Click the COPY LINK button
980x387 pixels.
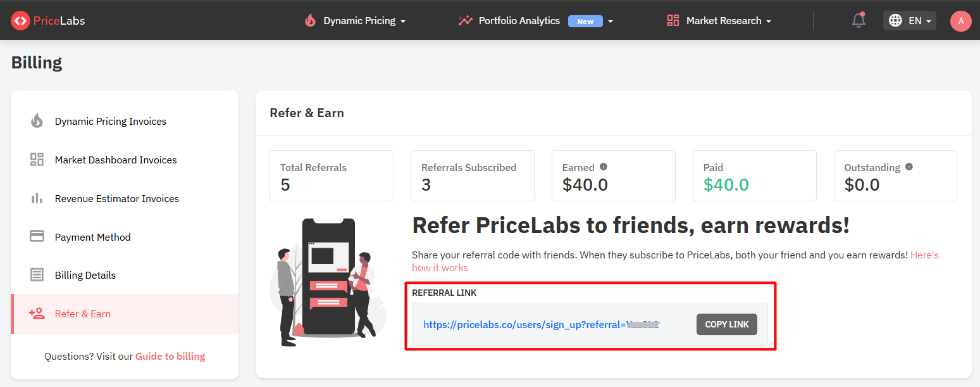click(727, 324)
